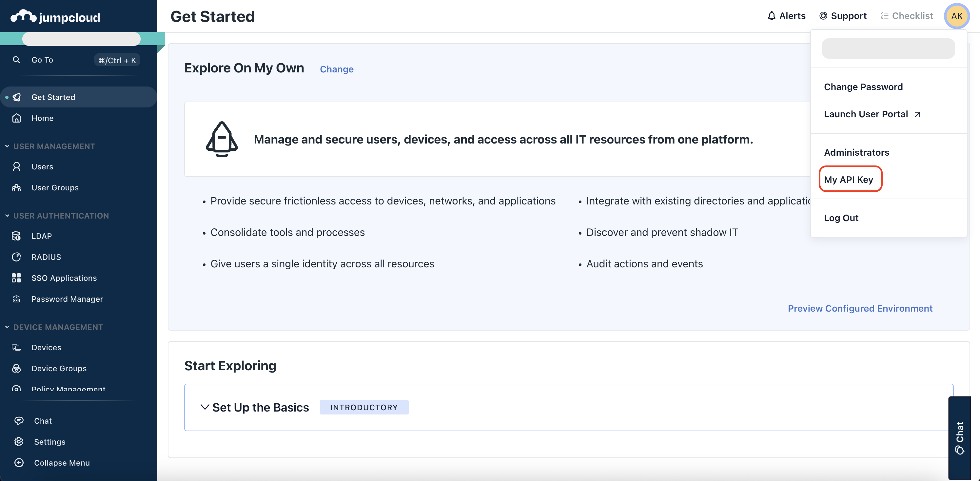Click the SSO Applications grid icon
The image size is (980, 481).
(16, 278)
